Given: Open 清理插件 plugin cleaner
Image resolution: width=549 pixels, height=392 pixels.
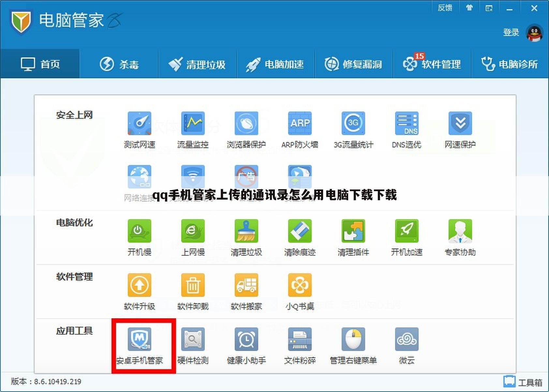Looking at the screenshot, I should tap(353, 238).
